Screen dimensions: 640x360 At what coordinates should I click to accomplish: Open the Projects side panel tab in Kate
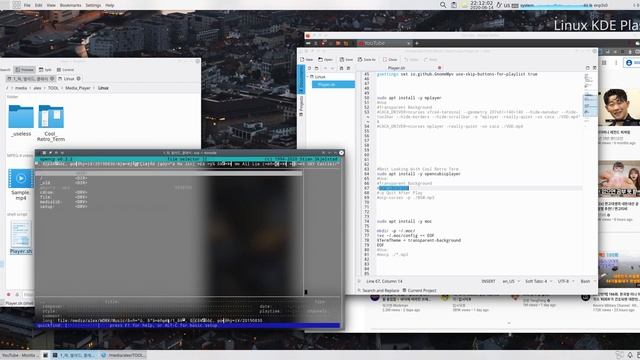tap(302, 106)
